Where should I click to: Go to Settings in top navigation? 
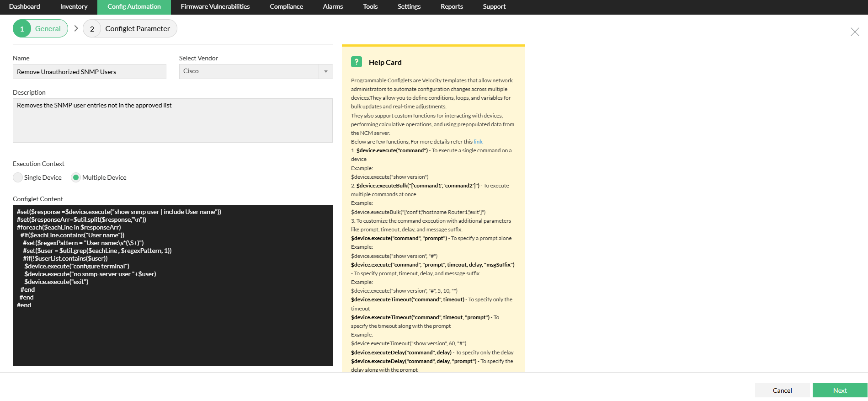coord(409,7)
